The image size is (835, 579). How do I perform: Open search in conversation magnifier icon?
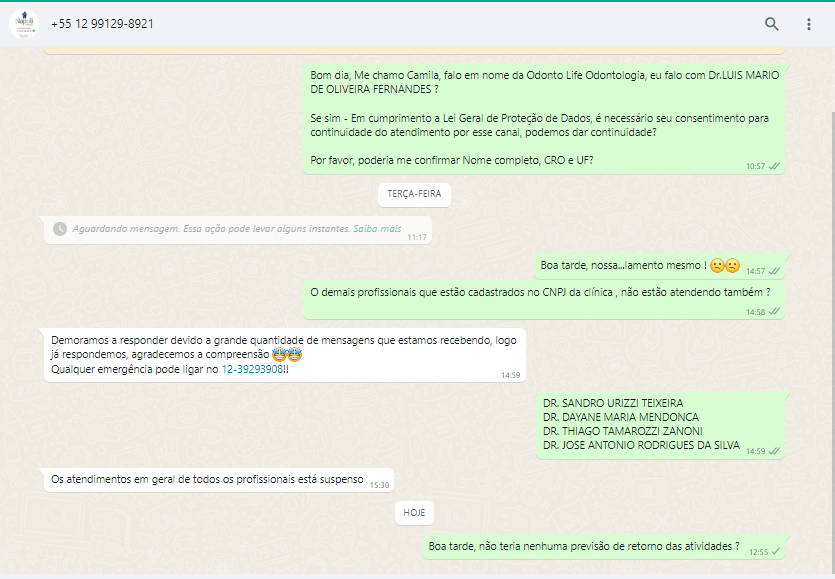point(772,24)
